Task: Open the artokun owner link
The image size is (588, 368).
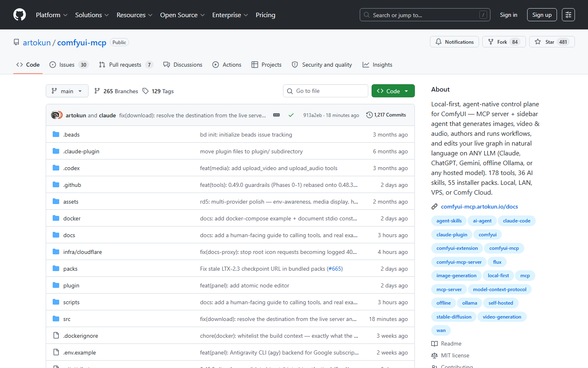Action: pyautogui.click(x=37, y=43)
